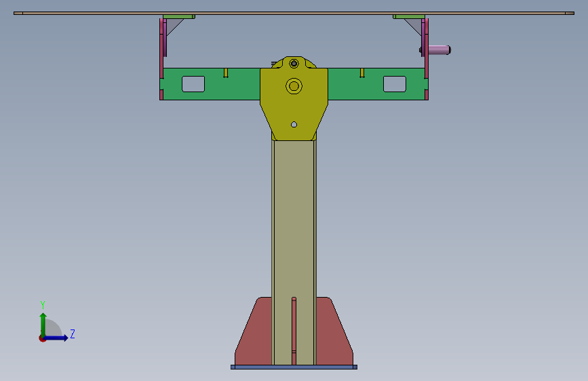Select the thin red center rib on column
Screen dimensions: 588x381
(294, 331)
